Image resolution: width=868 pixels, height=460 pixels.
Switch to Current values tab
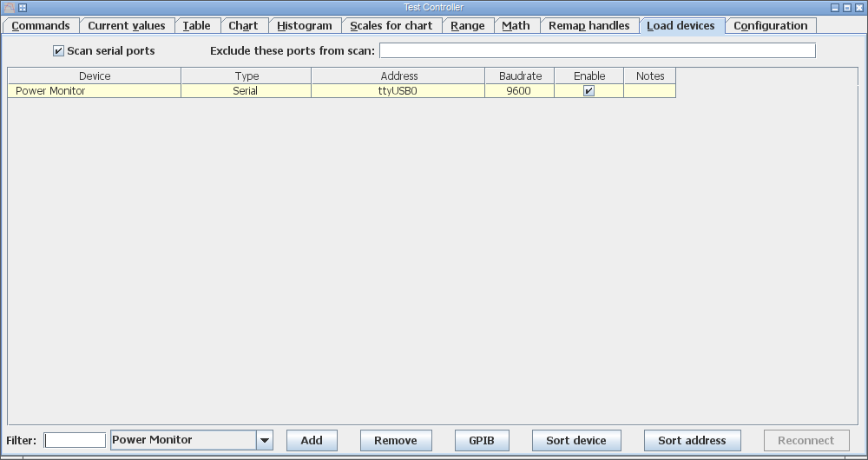pos(127,25)
